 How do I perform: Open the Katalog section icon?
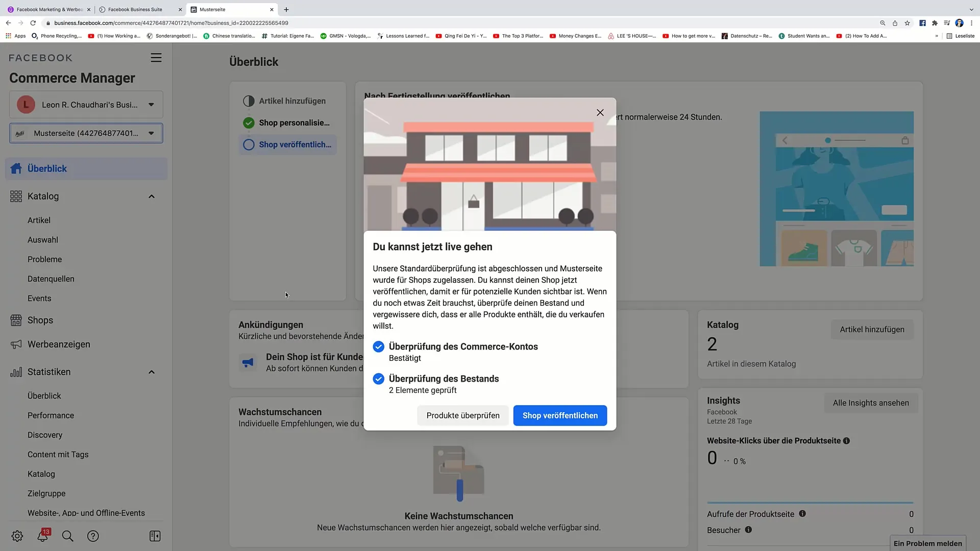coord(15,196)
